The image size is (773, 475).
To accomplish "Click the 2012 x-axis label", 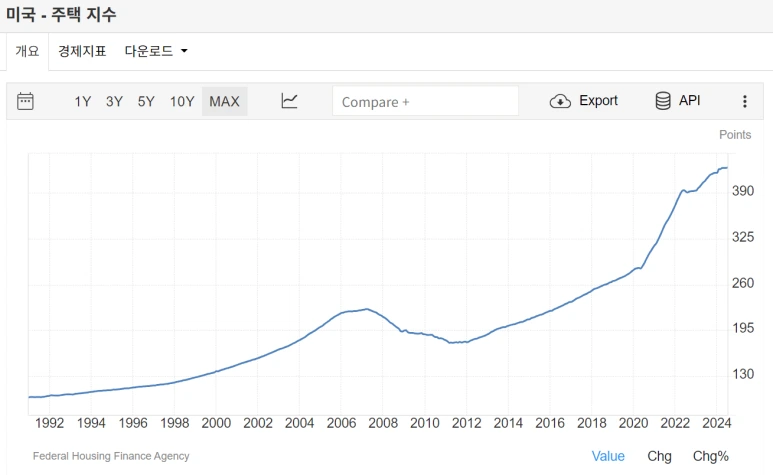I will tap(466, 423).
